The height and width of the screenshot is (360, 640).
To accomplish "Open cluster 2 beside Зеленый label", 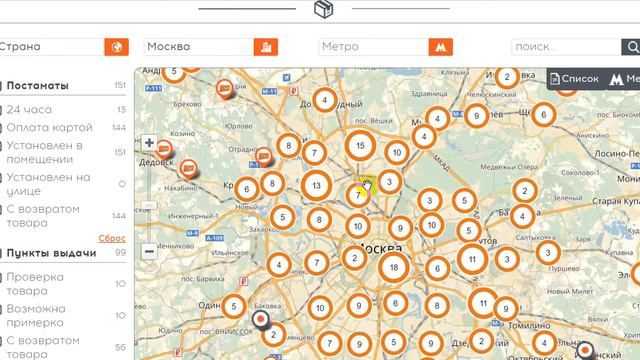I will point(524,191).
